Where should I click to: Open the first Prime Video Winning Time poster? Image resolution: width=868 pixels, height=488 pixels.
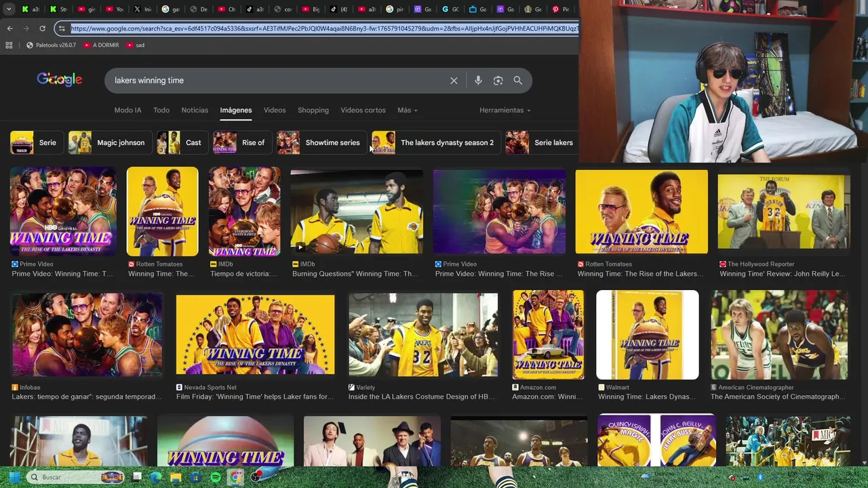tap(63, 211)
